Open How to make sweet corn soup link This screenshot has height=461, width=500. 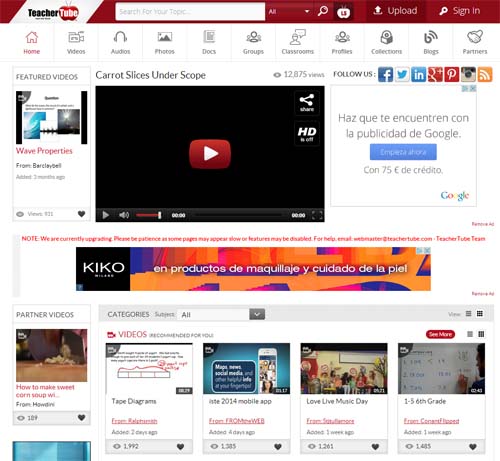(45, 391)
